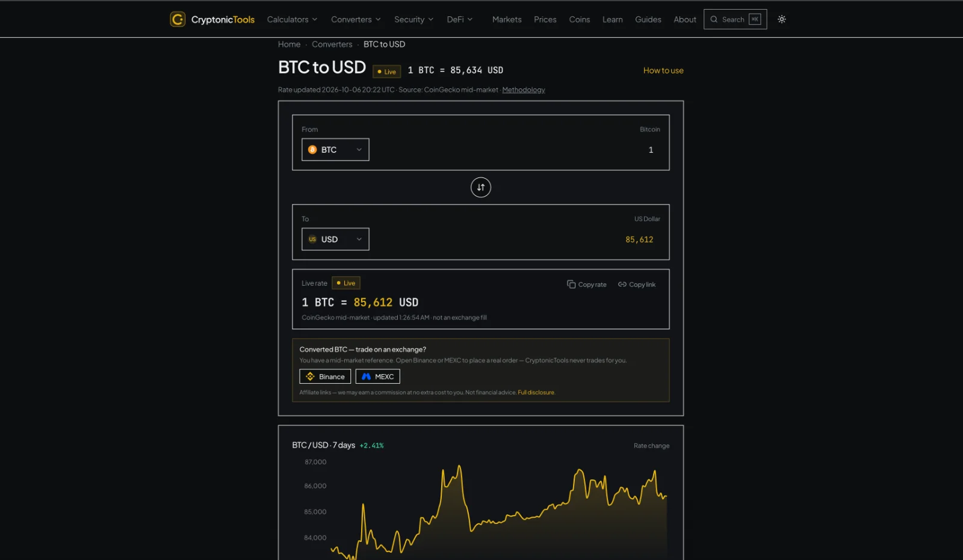The height and width of the screenshot is (560, 963).
Task: Click the CryptonicTools logo icon
Action: click(178, 19)
